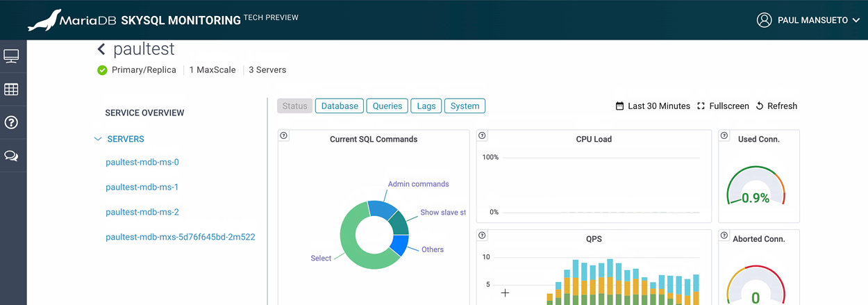Viewport: 868px width, 305px height.
Task: Open the chat bubbles sidebar icon
Action: coord(11,156)
